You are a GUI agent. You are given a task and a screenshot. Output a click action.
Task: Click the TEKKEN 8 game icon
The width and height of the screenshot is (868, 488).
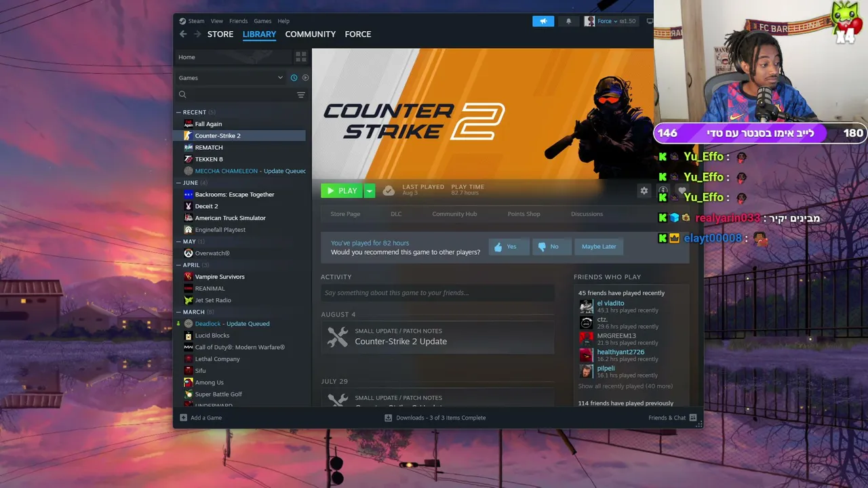[189, 159]
